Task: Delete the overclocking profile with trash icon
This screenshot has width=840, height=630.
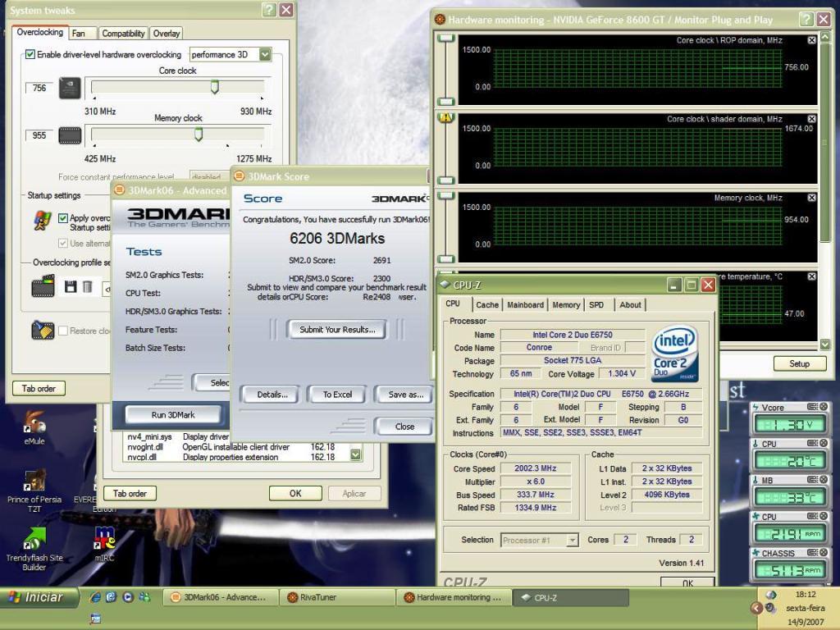Action: (87, 286)
